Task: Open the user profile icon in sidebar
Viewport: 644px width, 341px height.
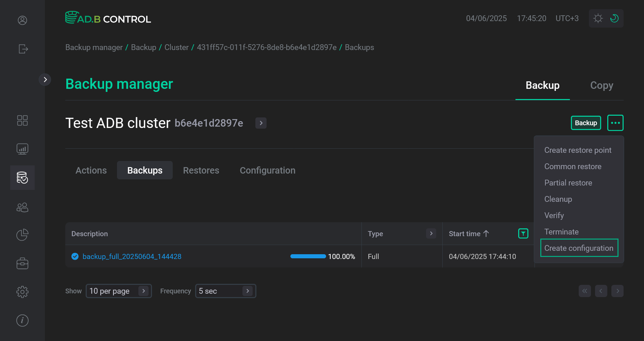Action: click(x=22, y=20)
